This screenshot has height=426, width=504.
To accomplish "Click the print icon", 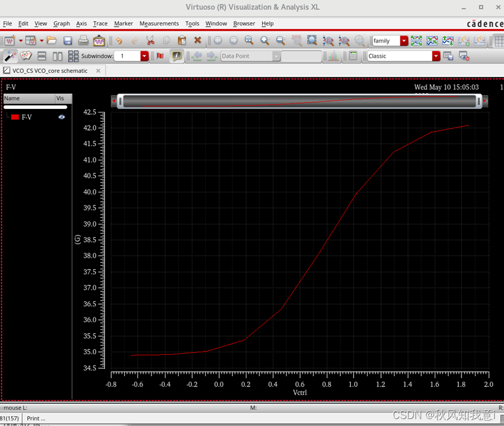I will (83, 41).
